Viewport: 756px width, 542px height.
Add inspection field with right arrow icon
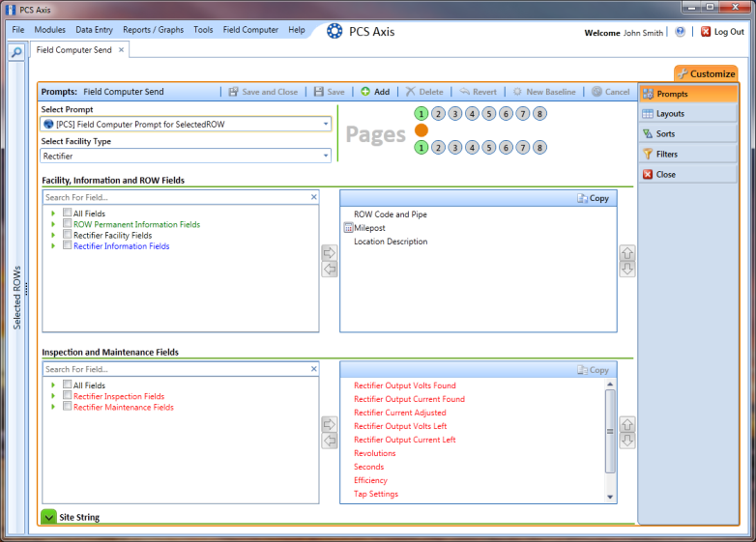(x=330, y=424)
